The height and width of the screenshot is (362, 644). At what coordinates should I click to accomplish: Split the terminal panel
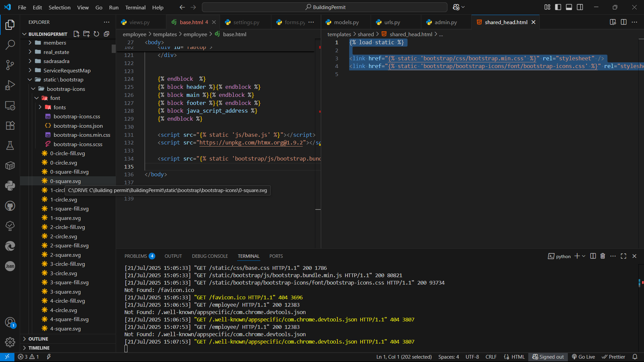[x=593, y=256]
